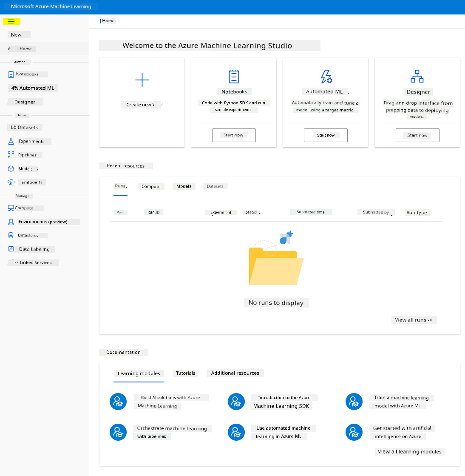This screenshot has height=476, width=465.
Task: Start now on the Designer card
Action: [417, 135]
